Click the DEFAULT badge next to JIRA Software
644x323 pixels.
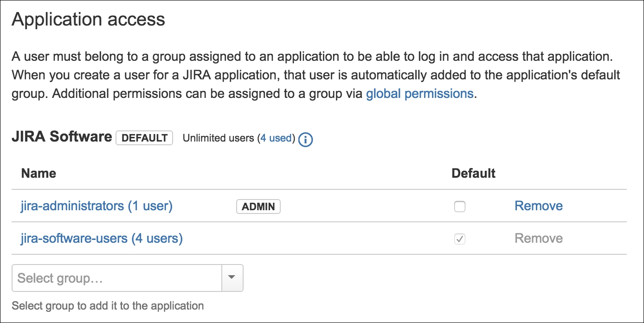[x=144, y=138]
